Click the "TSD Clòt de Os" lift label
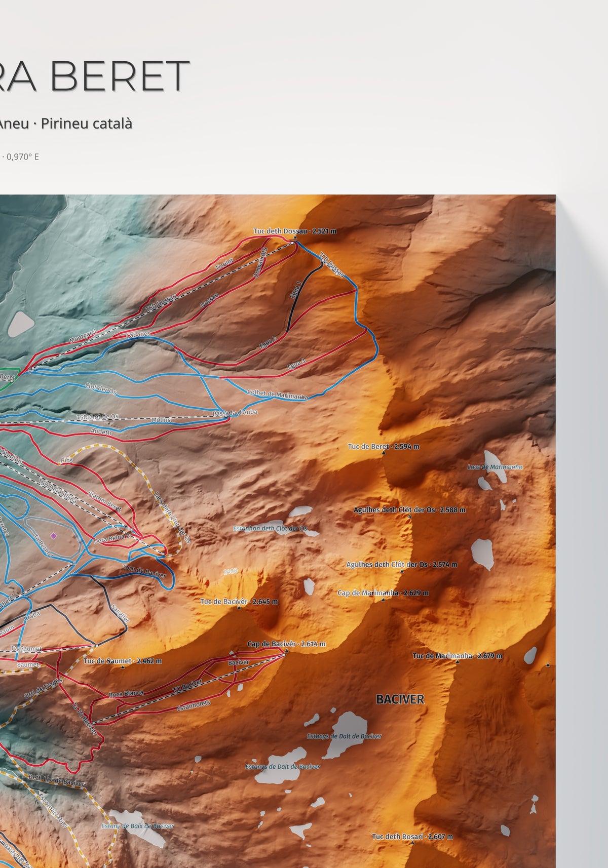 click(98, 417)
